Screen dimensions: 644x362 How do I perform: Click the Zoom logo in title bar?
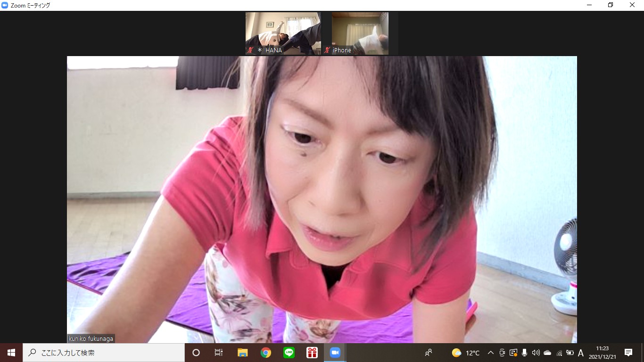pyautogui.click(x=5, y=5)
